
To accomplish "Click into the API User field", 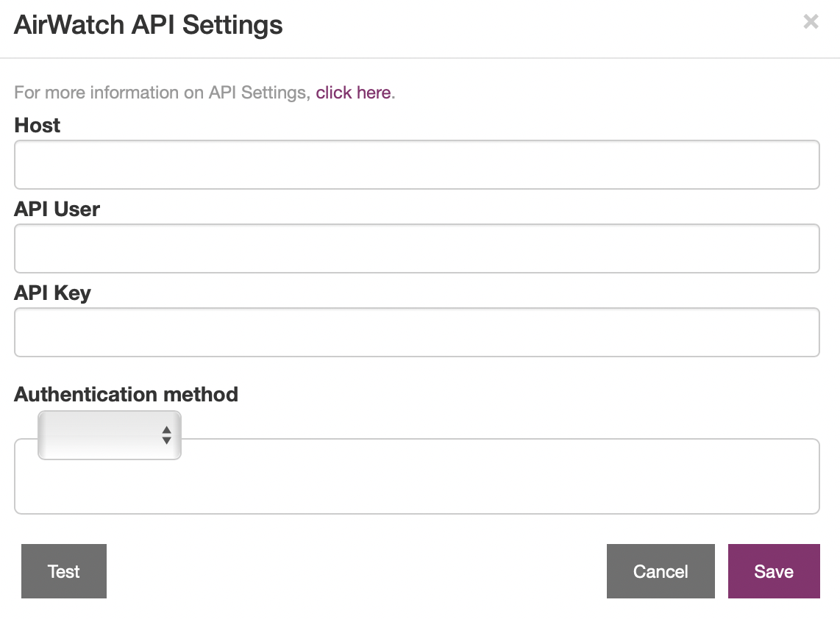I will pos(417,248).
